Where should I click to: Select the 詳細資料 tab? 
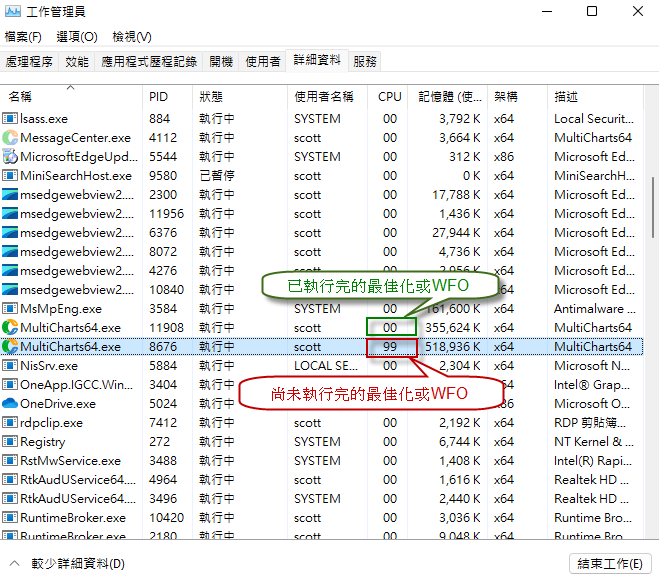(317, 60)
